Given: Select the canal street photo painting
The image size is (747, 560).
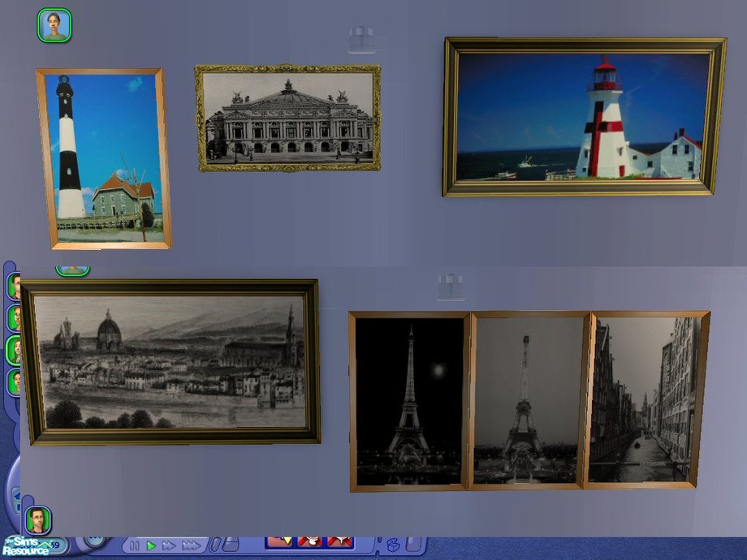Looking at the screenshot, I should pos(646,400).
